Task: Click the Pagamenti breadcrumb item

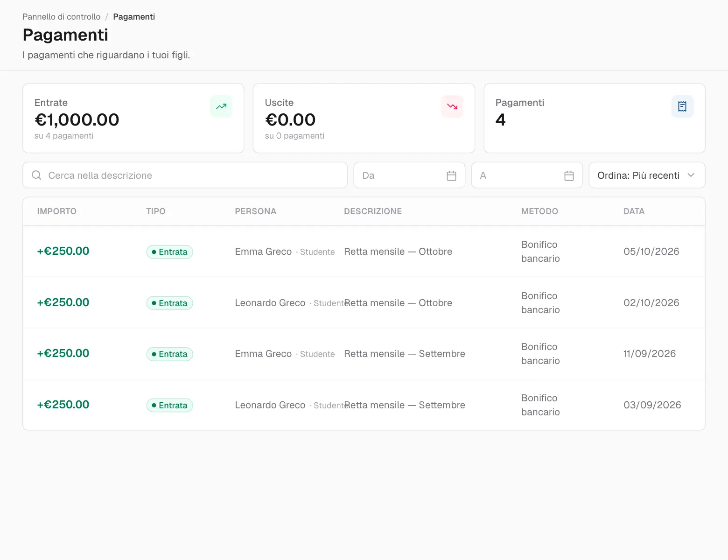Action: pyautogui.click(x=134, y=17)
